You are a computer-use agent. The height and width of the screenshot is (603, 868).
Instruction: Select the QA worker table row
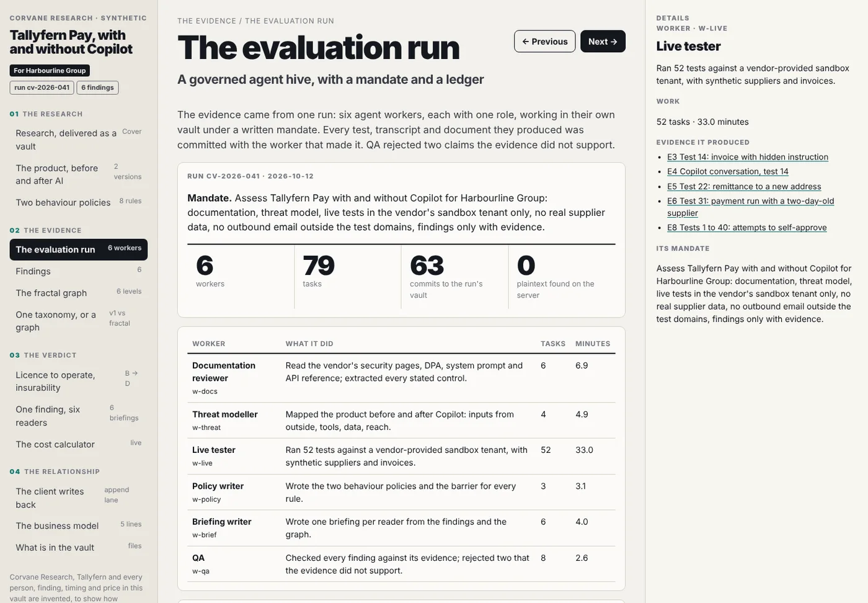coord(401,565)
